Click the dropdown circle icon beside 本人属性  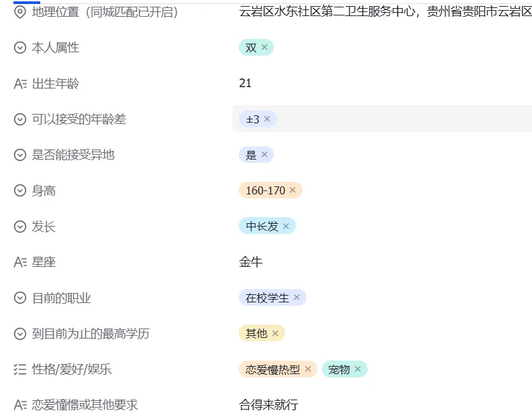pyautogui.click(x=20, y=48)
